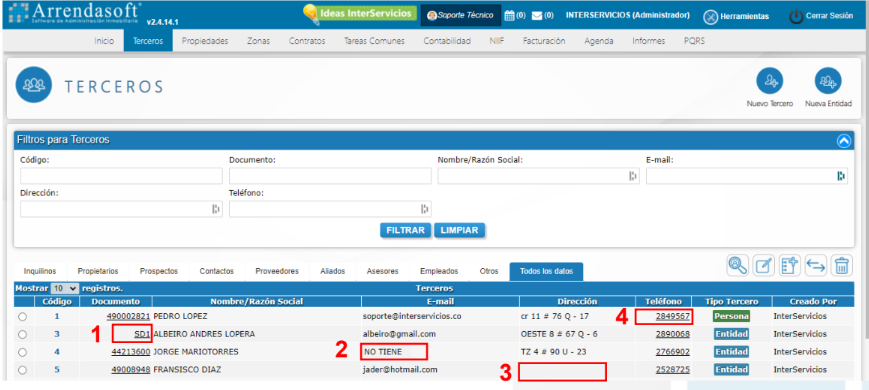Open document link 44213600

pos(131,352)
